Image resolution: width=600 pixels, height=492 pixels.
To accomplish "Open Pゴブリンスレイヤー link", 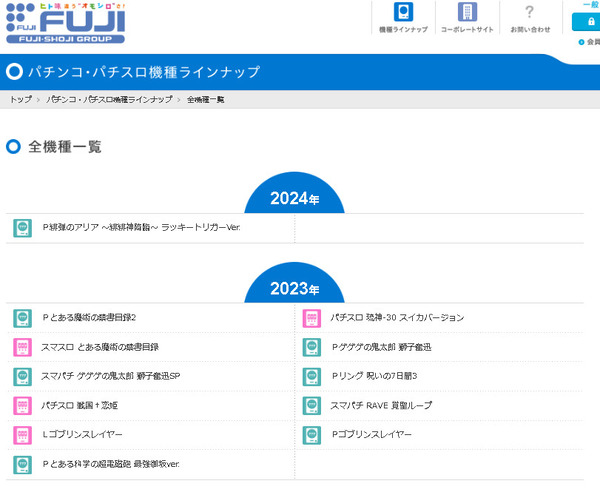I will [372, 435].
